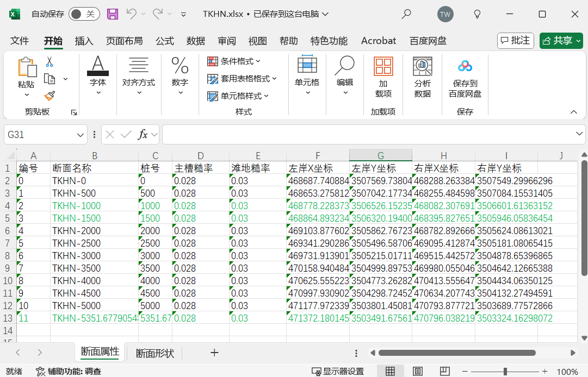Image resolution: width=588 pixels, height=377 pixels.
Task: Select the column G header
Action: tap(381, 155)
